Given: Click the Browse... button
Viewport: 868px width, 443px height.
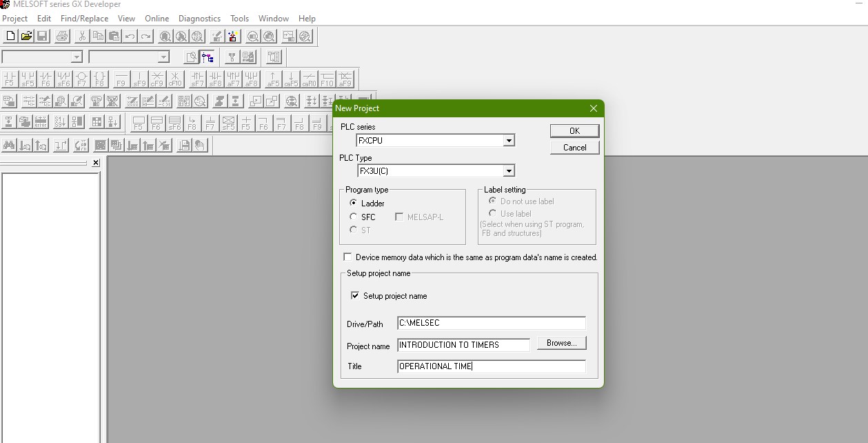Looking at the screenshot, I should (561, 343).
